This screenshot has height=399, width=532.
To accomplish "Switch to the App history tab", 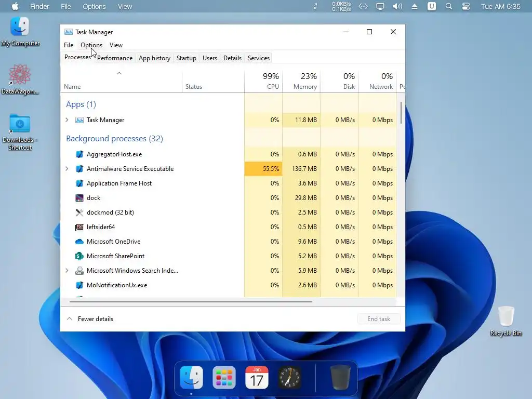I will [154, 58].
